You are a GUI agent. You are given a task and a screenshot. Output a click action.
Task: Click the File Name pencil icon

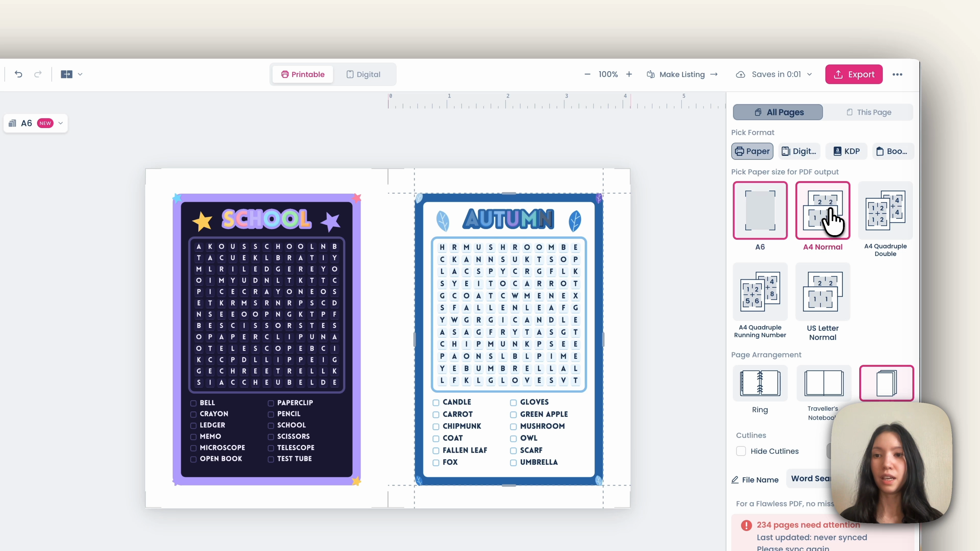[x=735, y=480]
